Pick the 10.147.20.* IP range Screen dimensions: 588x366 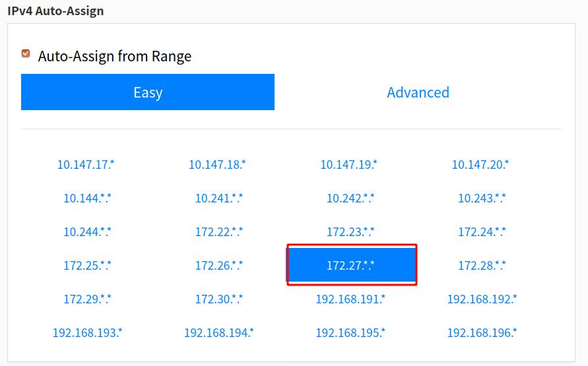480,165
